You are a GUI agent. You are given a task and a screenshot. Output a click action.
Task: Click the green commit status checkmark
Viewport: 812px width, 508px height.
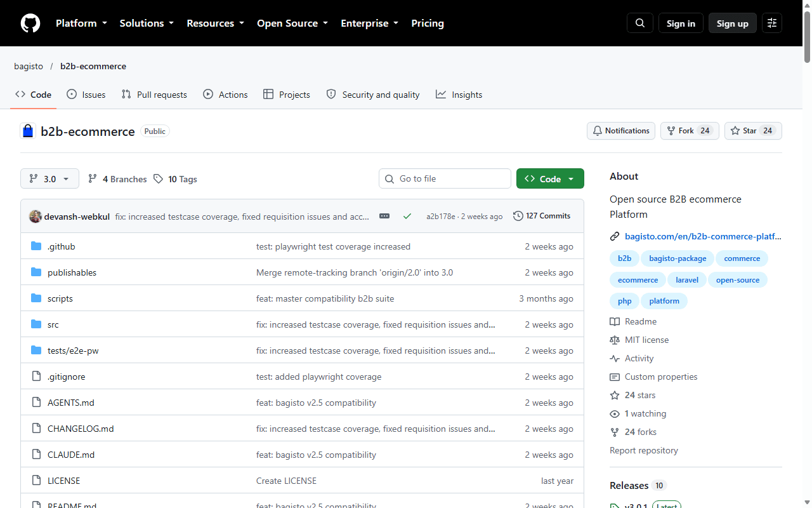(407, 216)
